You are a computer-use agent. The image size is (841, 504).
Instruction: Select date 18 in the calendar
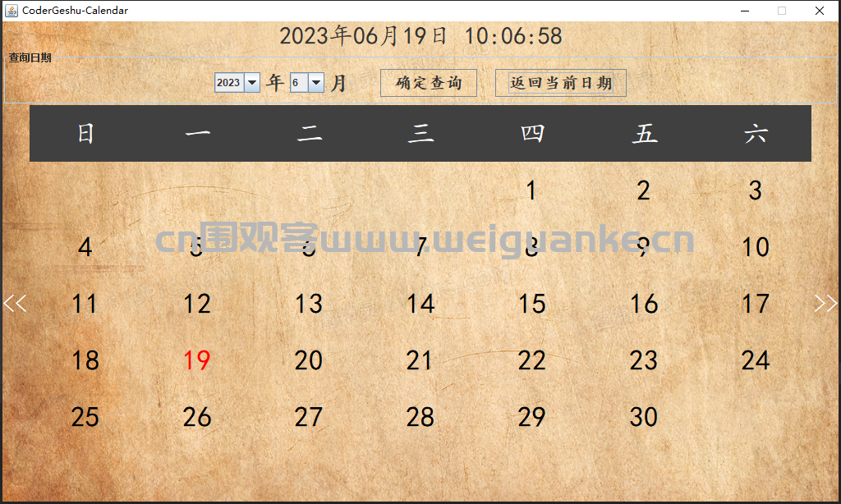[x=85, y=360]
